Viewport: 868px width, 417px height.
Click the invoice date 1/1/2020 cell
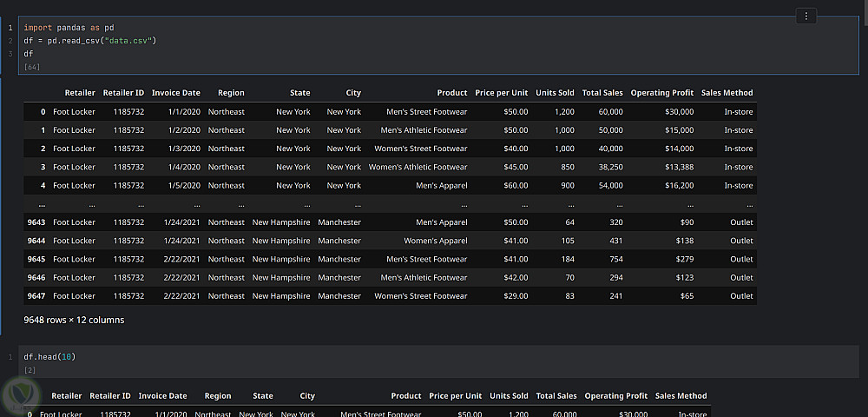point(184,111)
